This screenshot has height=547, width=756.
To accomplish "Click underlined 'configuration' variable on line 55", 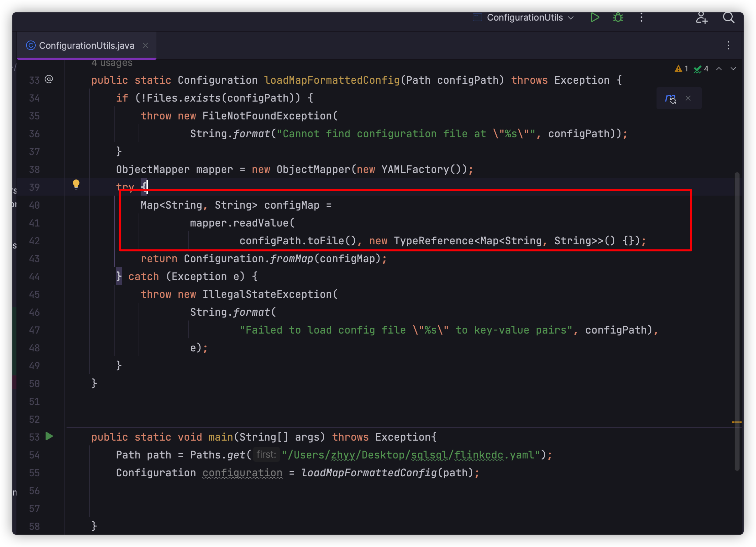I will tap(242, 473).
